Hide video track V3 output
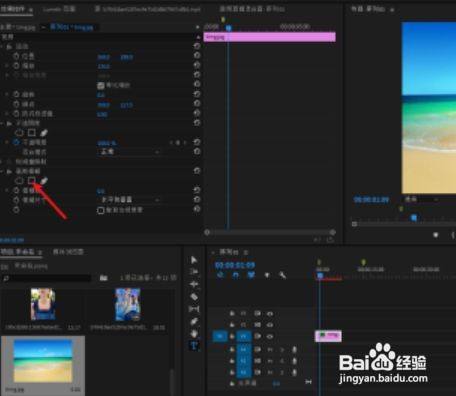 [x=270, y=314]
